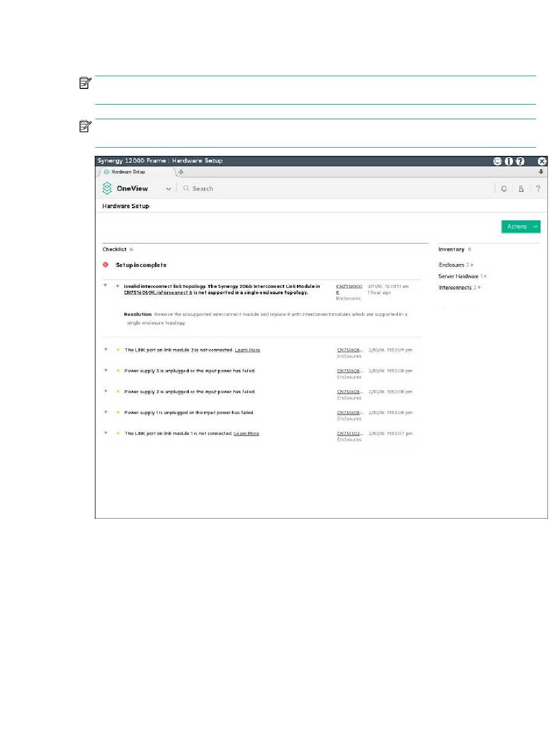Click warning icon on link module 1 alert
Viewport: 552px width, 756px height.
click(117, 434)
